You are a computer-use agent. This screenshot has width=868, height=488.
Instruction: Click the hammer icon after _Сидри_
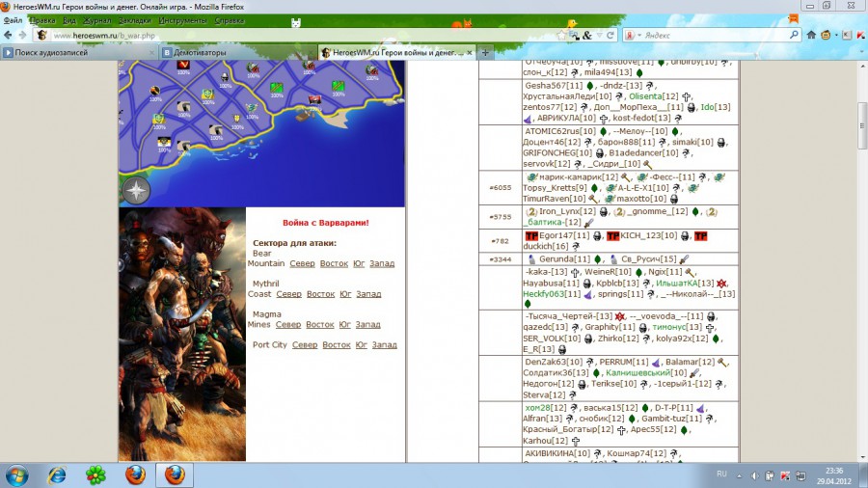click(x=647, y=164)
